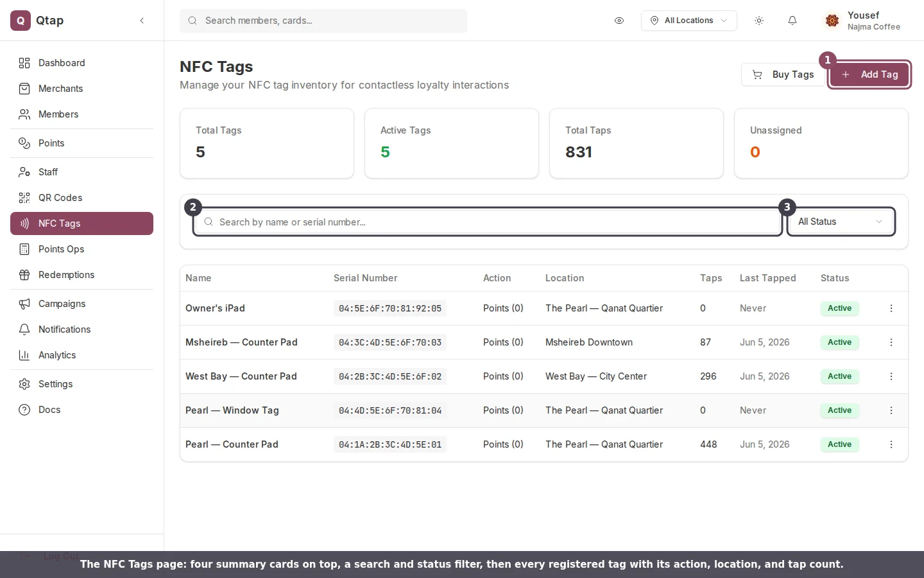This screenshot has height=578, width=924.
Task: Click serial number 04:2B:3C:4D:5E:6F:02
Action: click(390, 376)
